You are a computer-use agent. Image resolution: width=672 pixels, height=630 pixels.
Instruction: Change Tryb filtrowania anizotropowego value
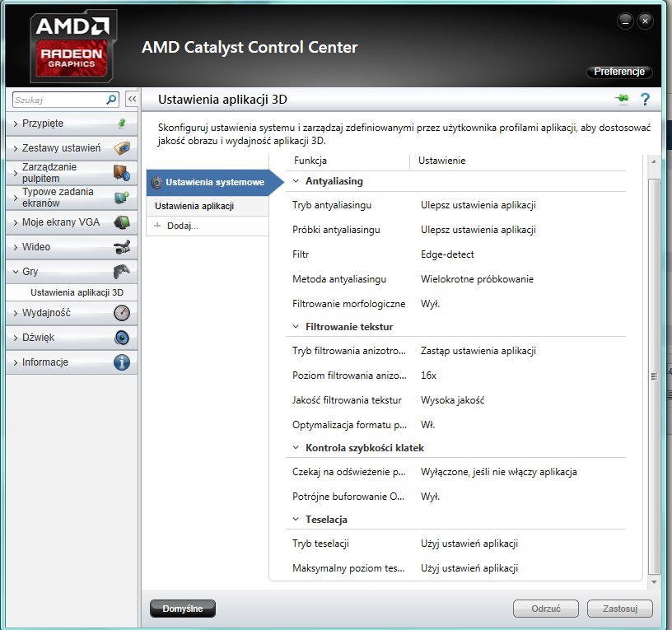click(478, 351)
